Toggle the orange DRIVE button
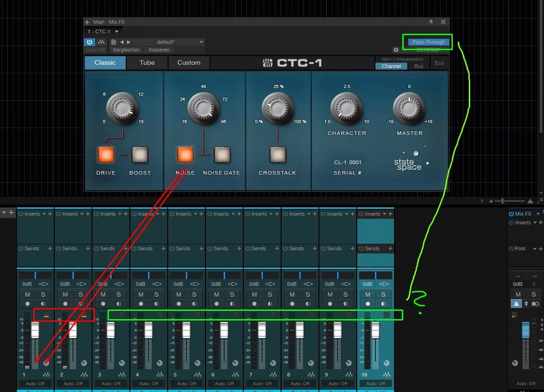Image resolution: width=544 pixels, height=392 pixels. click(x=106, y=155)
